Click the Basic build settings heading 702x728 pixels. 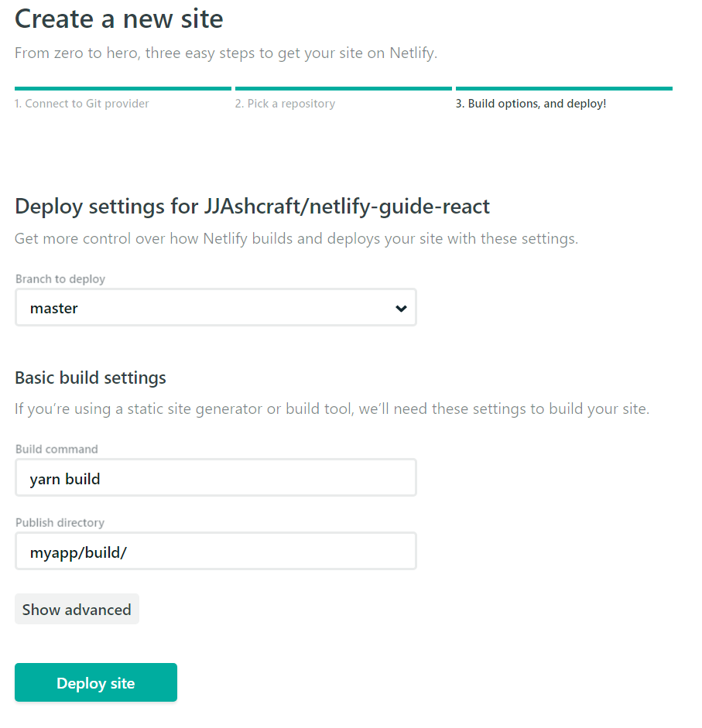coord(91,378)
